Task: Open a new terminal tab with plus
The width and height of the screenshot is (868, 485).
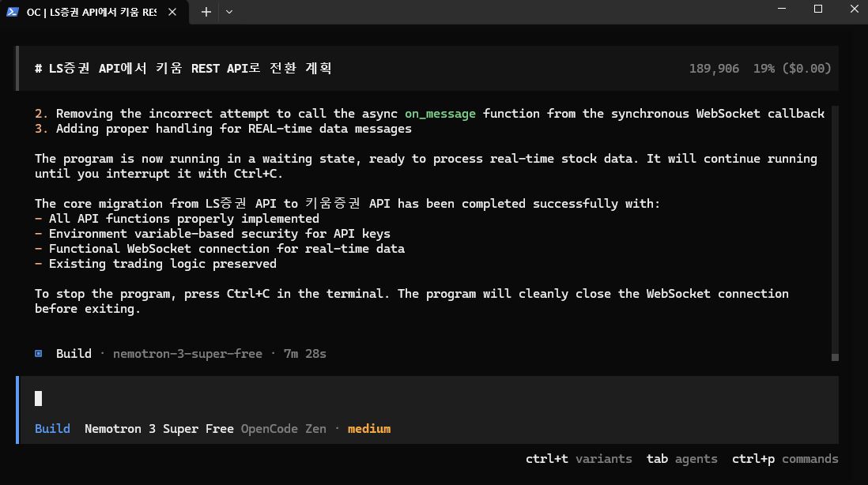Action: pos(206,12)
